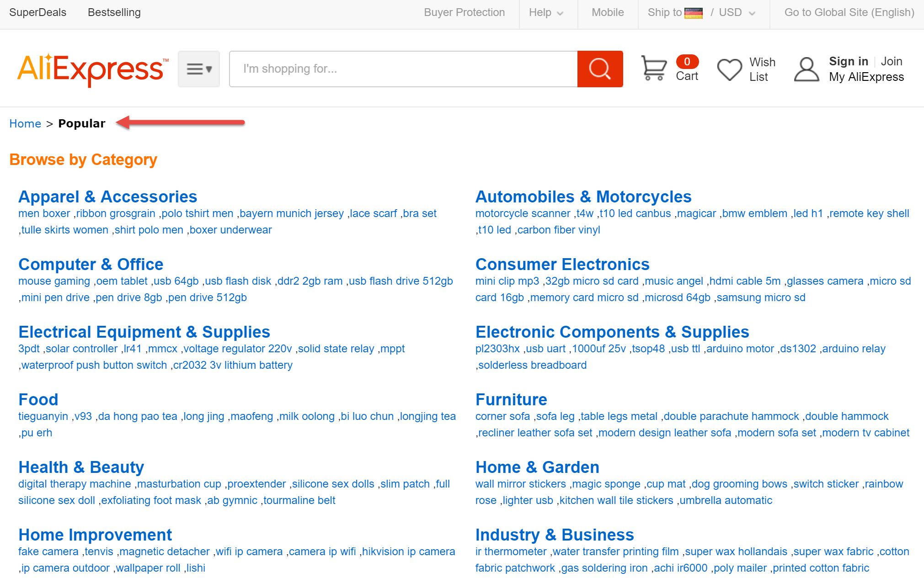Click 'carbon fiber vinyl' keyword
Screen dimensions: 924x578
559,230
